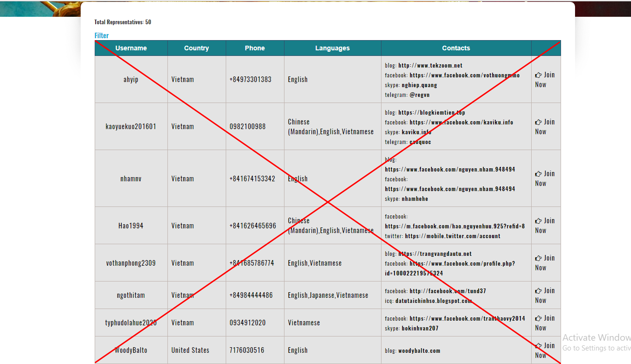Open the facebook.com/tund37 link

(x=448, y=291)
